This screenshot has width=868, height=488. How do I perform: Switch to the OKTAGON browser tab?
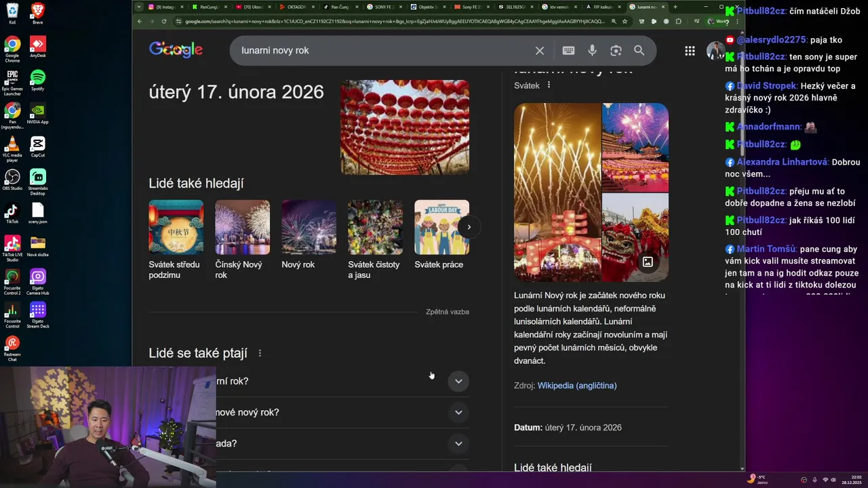click(296, 7)
